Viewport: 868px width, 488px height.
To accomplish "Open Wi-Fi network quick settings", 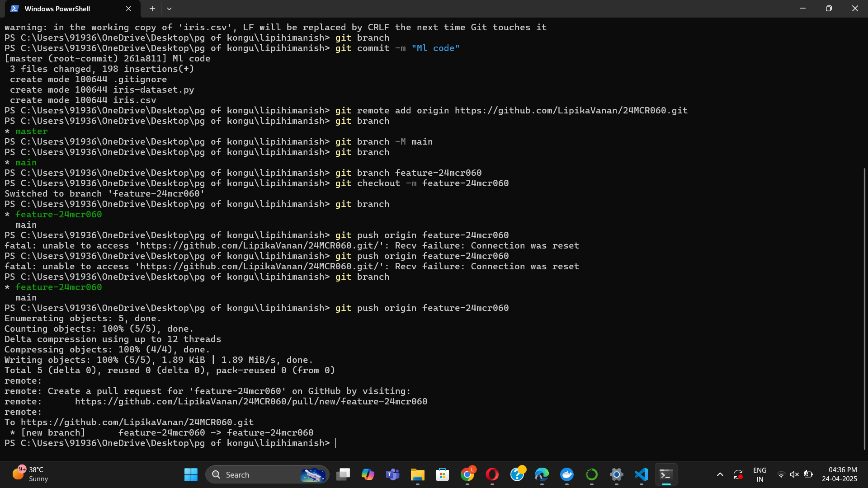I will pyautogui.click(x=781, y=474).
